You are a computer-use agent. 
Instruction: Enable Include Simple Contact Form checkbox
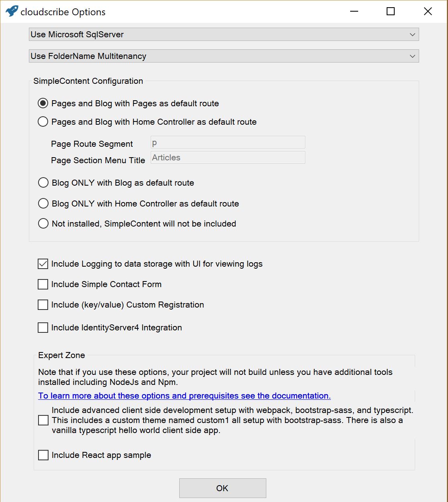pyautogui.click(x=43, y=284)
